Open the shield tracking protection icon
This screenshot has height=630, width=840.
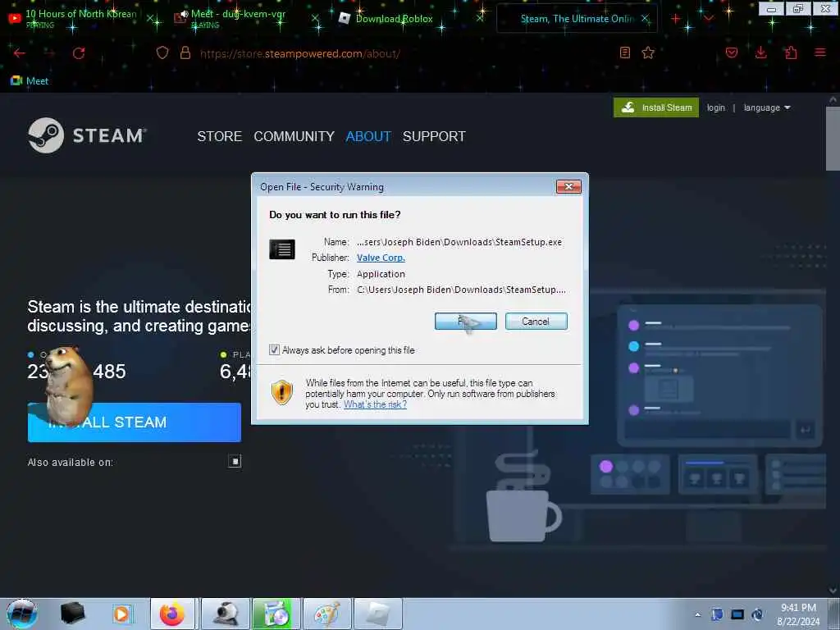coord(162,52)
